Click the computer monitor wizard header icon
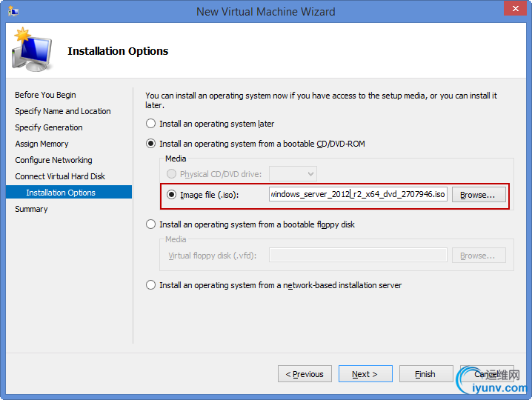 (32, 50)
